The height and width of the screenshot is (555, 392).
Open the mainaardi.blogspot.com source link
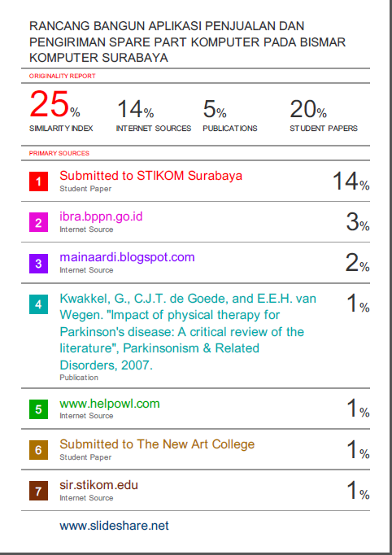[x=128, y=257]
